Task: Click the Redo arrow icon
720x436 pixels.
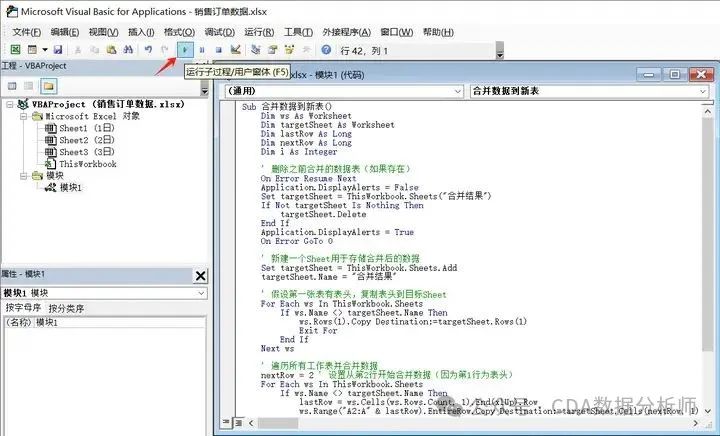Action: coord(164,50)
